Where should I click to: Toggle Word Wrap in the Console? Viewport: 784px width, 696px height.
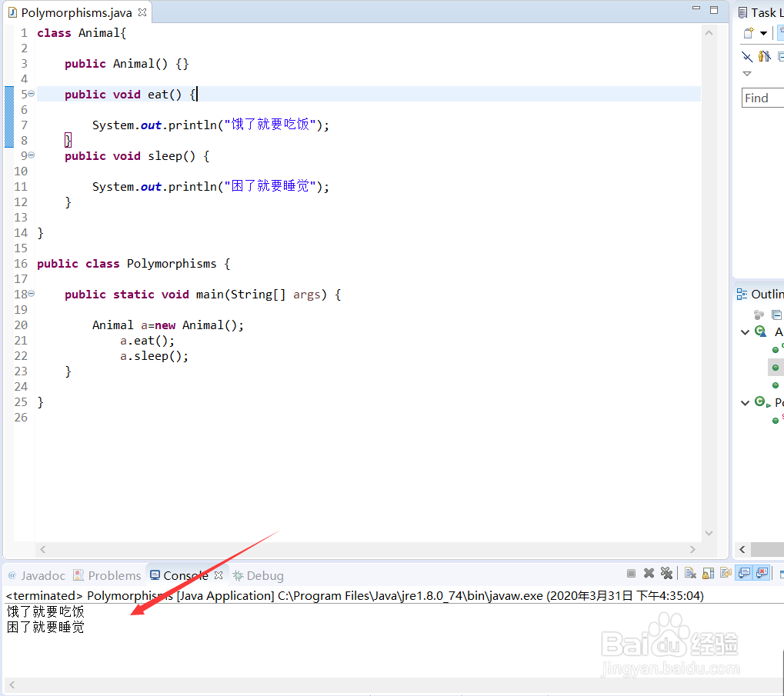tap(726, 574)
